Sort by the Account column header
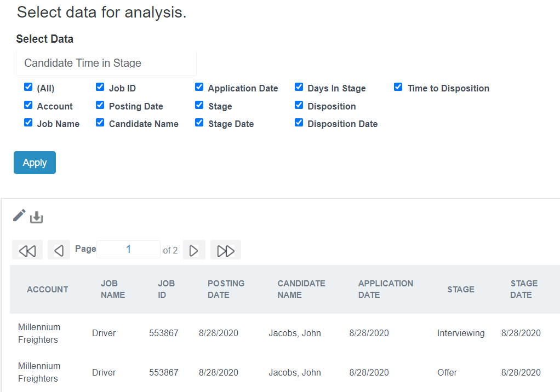The image size is (560, 392). pos(48,289)
